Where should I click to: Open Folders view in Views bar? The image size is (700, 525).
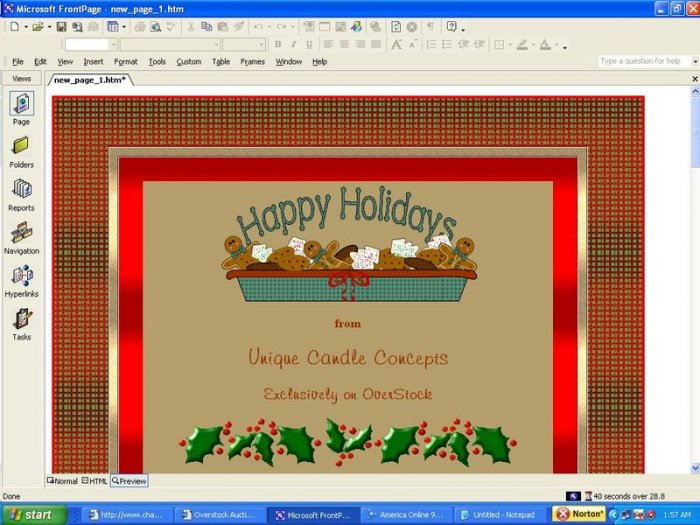click(x=21, y=152)
